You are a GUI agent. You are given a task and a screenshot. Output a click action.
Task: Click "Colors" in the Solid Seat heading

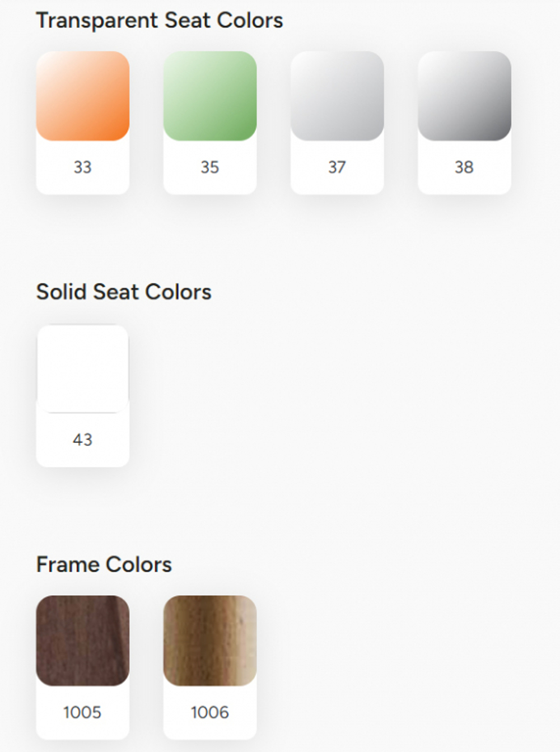(x=178, y=292)
